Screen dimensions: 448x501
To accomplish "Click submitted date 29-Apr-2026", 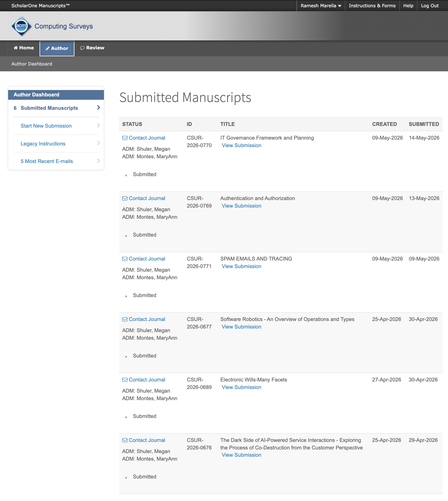I will (423, 440).
